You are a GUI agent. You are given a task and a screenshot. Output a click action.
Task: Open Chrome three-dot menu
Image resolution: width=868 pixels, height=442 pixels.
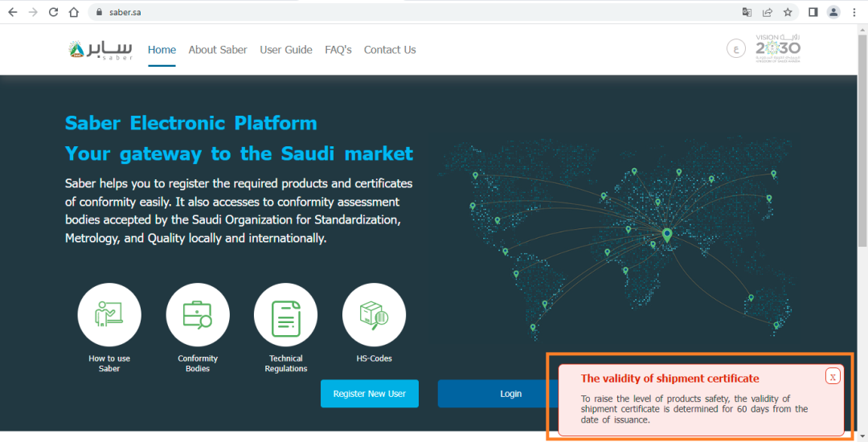[854, 12]
